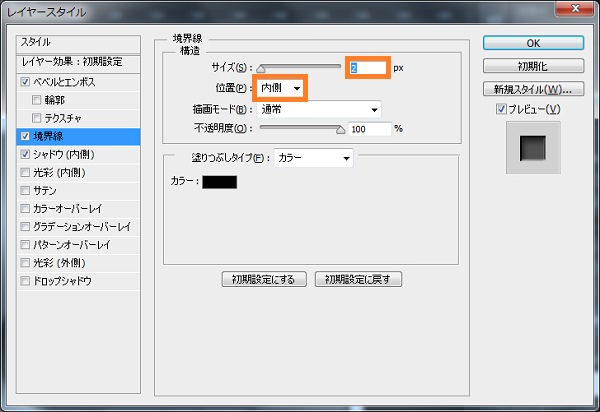600x412 pixels.
Task: Close the レイヤースタイル dialog
Action: coord(575,8)
